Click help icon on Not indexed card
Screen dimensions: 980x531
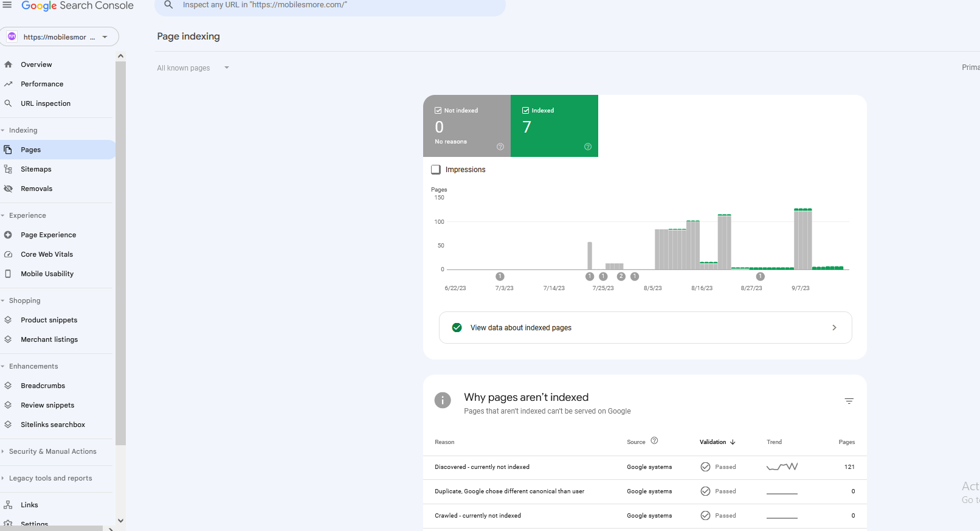click(x=500, y=147)
